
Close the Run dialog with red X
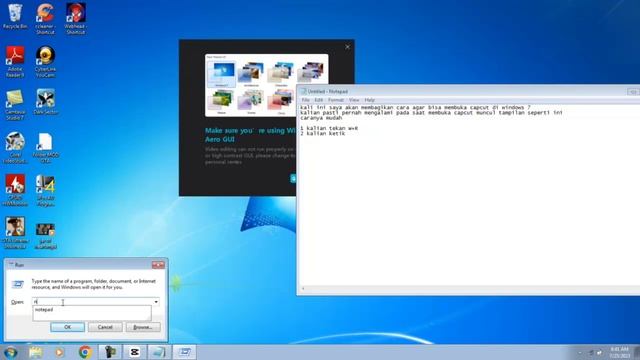(158, 265)
